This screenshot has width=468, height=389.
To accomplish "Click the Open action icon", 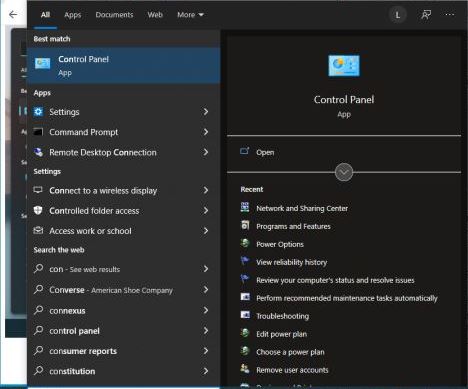I will click(245, 151).
